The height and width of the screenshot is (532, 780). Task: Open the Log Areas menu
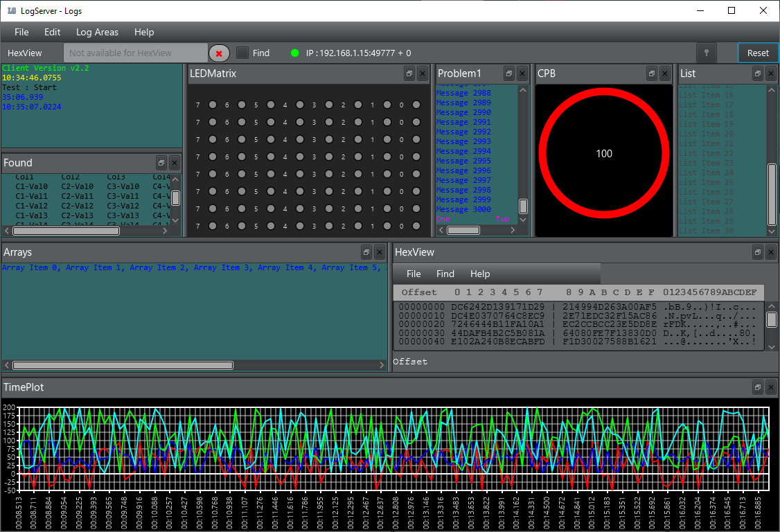97,32
